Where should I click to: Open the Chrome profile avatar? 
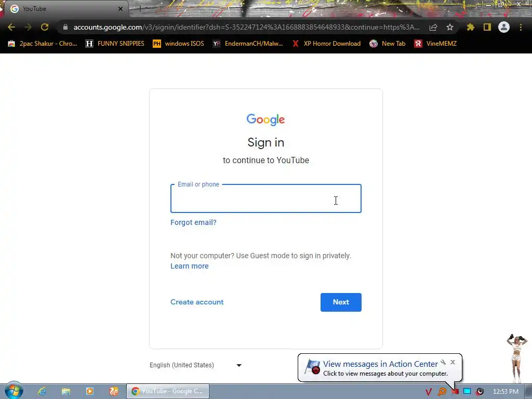pyautogui.click(x=504, y=27)
